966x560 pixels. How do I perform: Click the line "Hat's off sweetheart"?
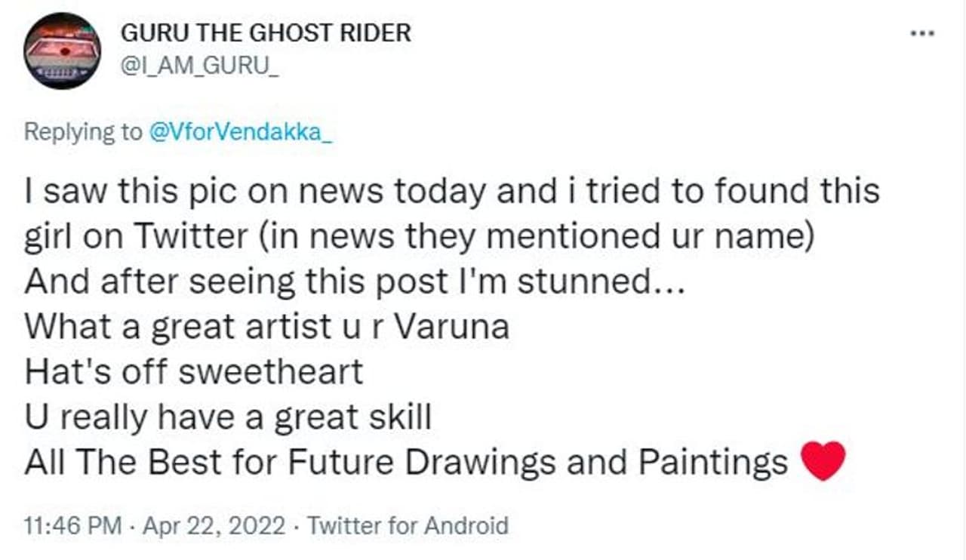[x=193, y=371]
